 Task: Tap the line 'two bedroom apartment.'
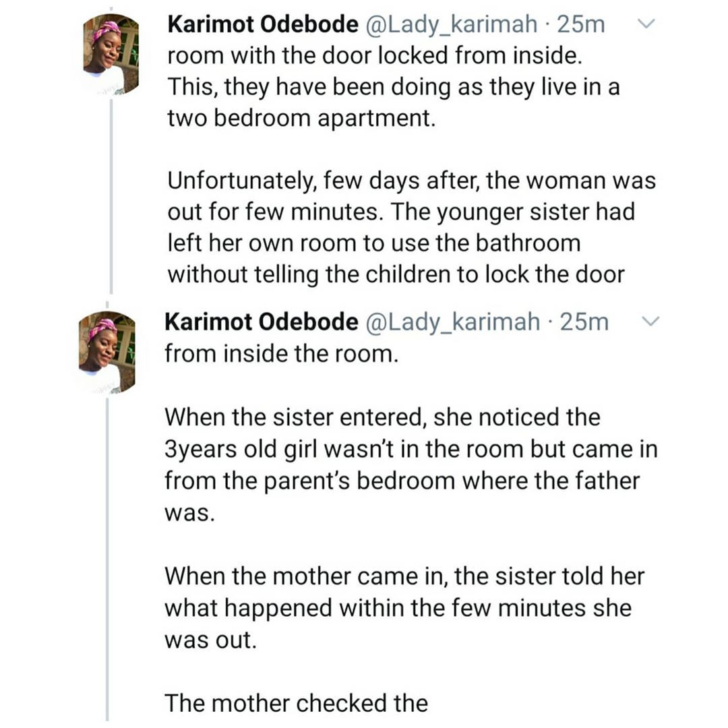click(x=302, y=119)
